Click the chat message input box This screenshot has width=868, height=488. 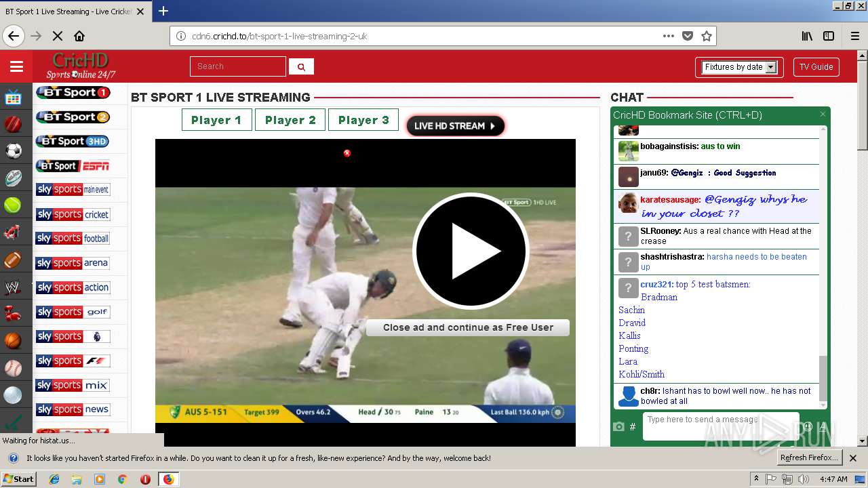720,426
